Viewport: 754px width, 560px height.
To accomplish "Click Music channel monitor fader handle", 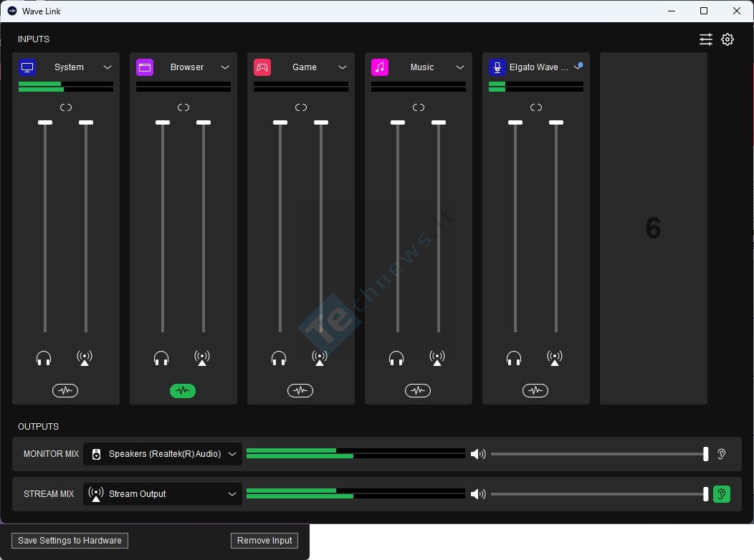I will (x=398, y=122).
